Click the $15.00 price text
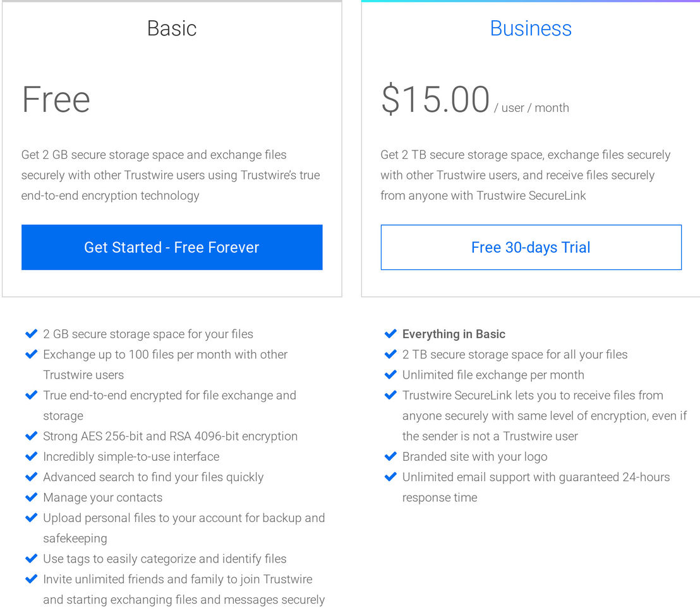 [x=435, y=99]
